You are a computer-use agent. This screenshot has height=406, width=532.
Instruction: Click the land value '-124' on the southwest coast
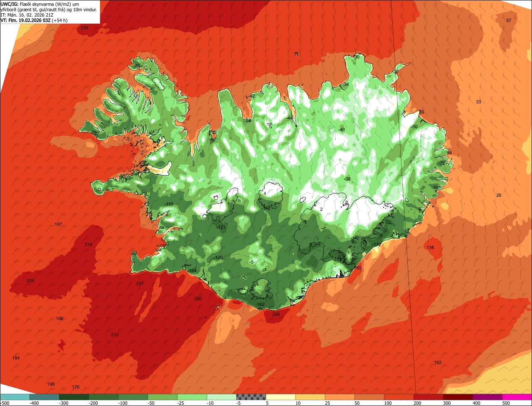[x=192, y=271]
